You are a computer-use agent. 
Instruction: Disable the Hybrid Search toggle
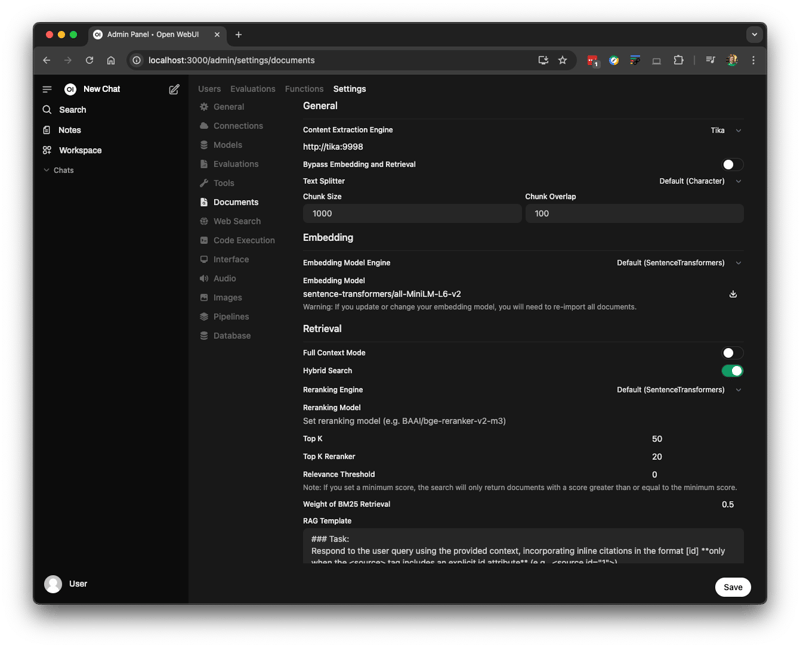[x=732, y=371]
